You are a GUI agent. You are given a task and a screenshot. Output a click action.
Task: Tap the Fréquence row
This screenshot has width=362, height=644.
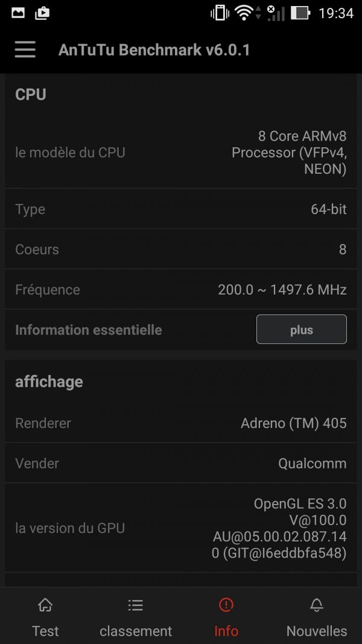click(181, 290)
